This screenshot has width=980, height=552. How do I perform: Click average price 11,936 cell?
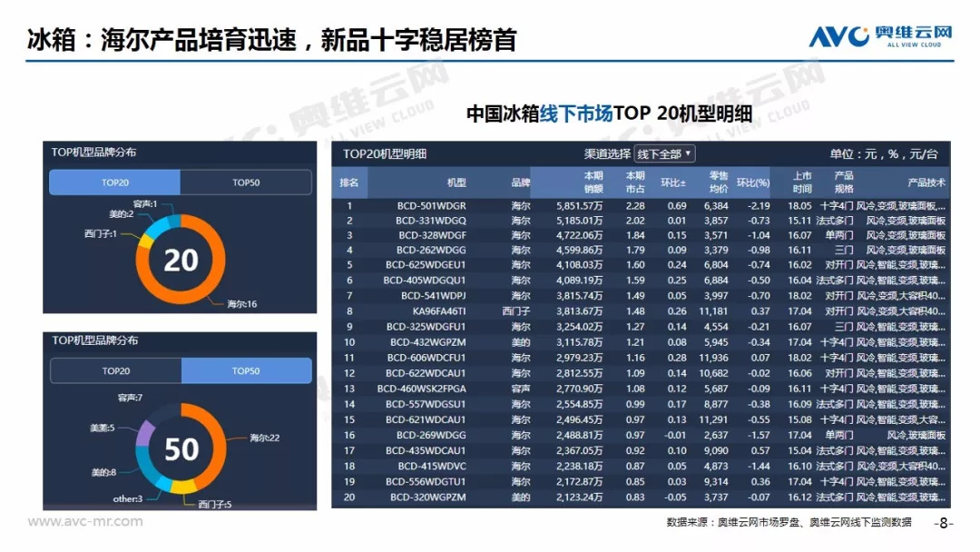click(x=713, y=358)
